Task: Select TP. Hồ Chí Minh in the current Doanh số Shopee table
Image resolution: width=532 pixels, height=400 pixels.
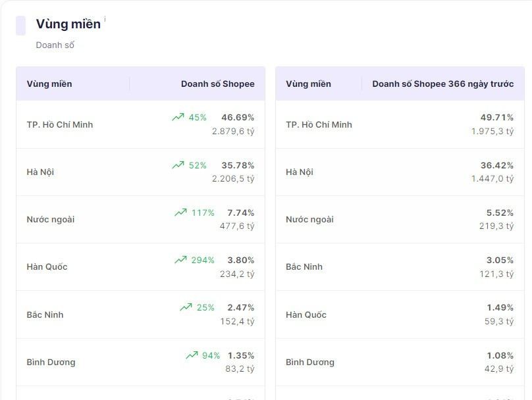Action: click(60, 125)
